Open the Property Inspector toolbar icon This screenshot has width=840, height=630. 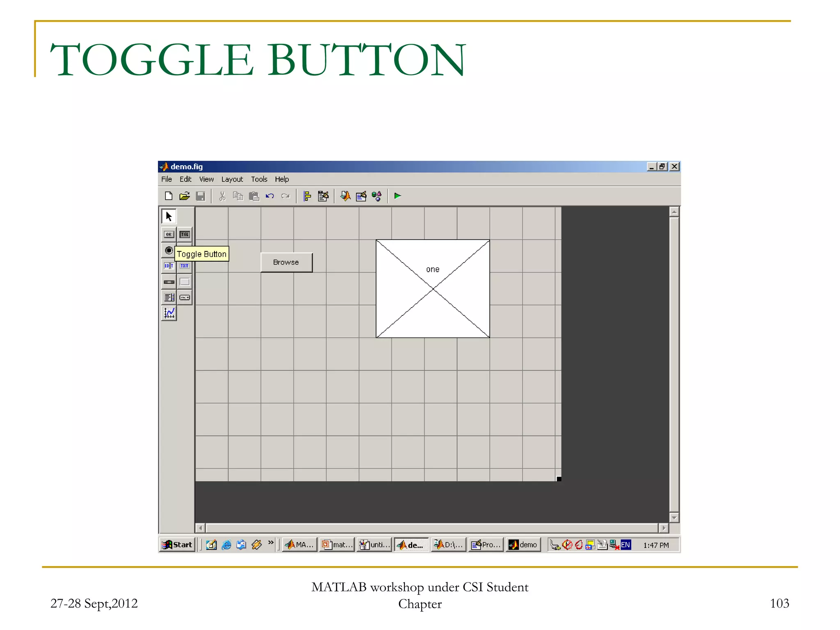361,196
